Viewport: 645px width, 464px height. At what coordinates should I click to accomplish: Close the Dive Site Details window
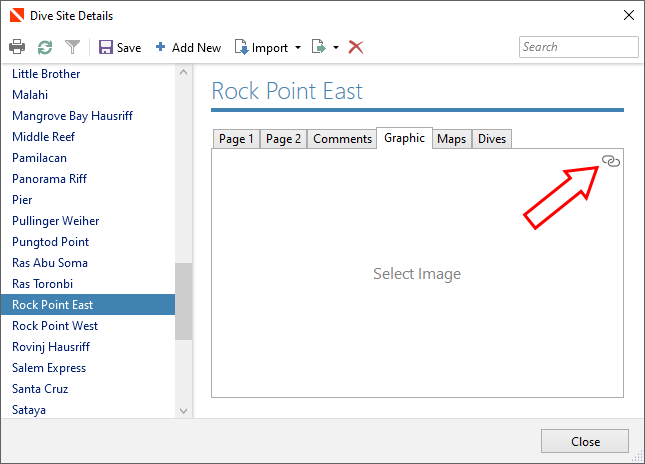pos(629,16)
